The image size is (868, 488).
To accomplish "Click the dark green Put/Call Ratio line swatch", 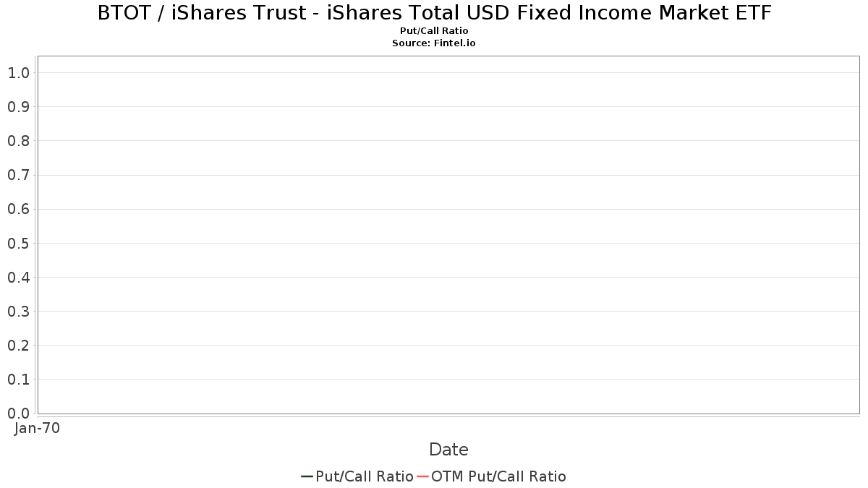I will (x=307, y=476).
